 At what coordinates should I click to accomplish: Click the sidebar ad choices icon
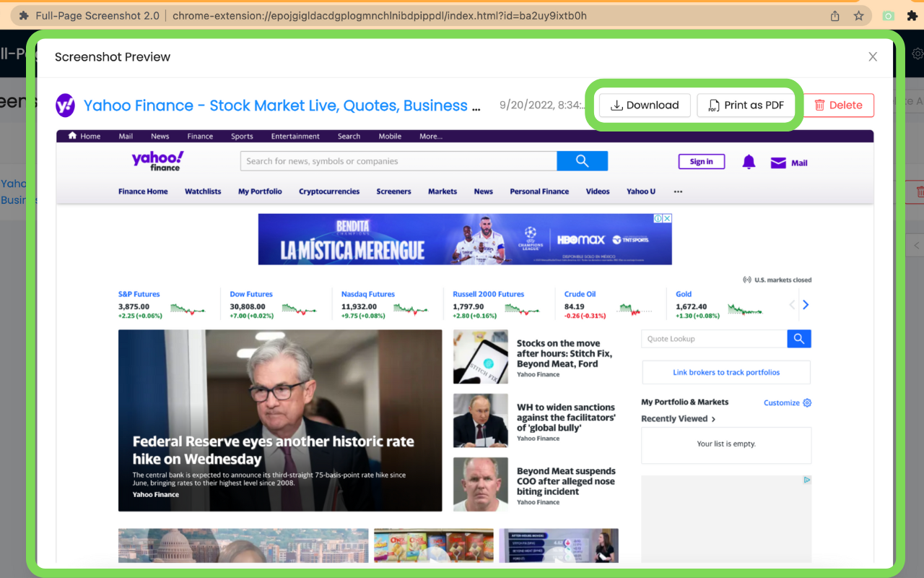[x=807, y=480]
